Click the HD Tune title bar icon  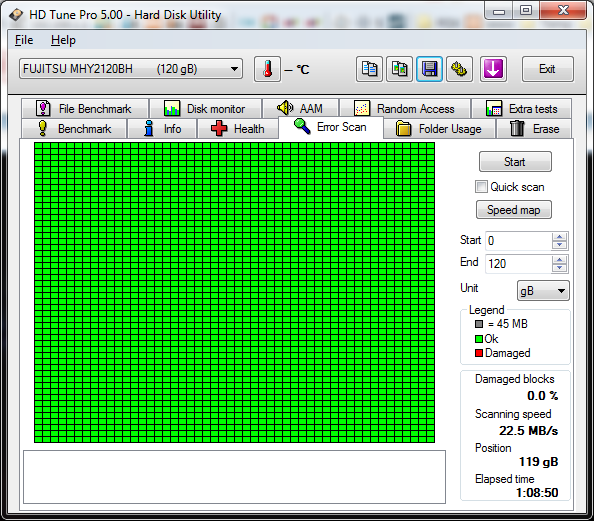click(16, 15)
